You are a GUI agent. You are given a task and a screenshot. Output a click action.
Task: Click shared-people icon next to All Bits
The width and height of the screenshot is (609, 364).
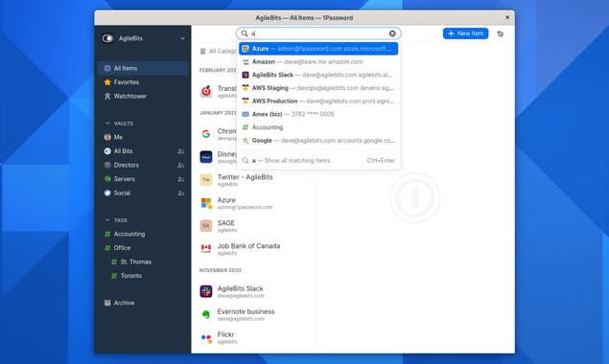pyautogui.click(x=180, y=151)
